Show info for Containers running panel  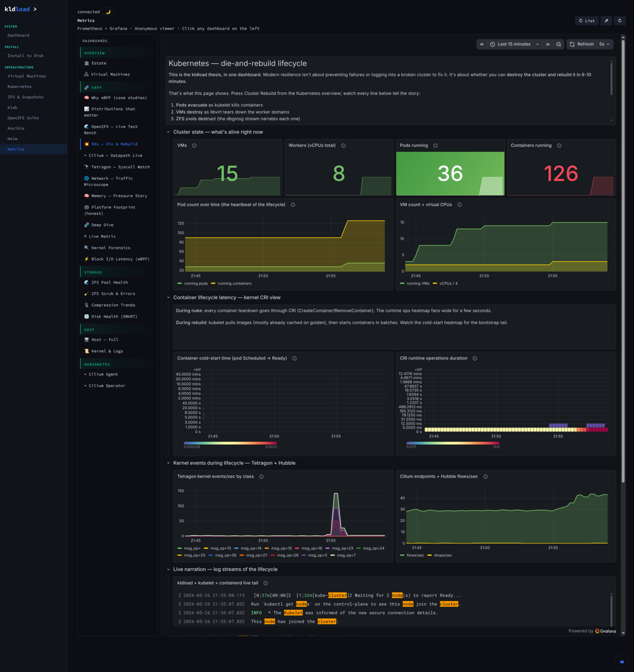559,145
